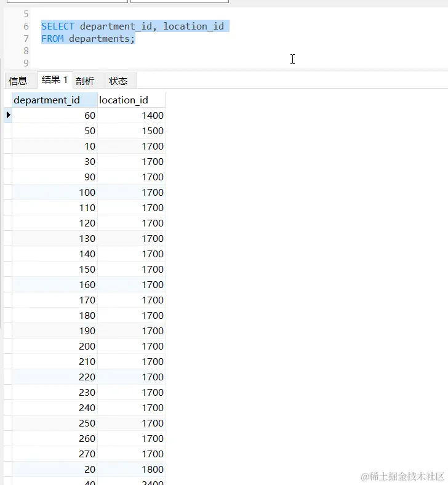
Task: Select department_id cell 170
Action: (x=54, y=300)
